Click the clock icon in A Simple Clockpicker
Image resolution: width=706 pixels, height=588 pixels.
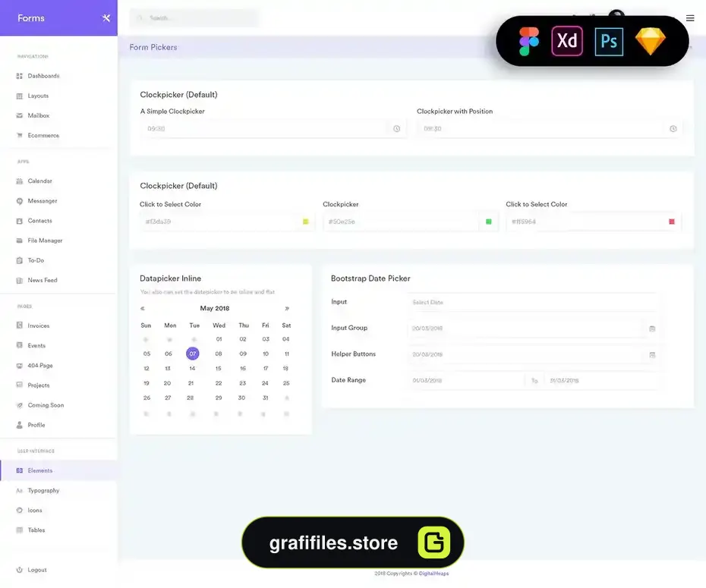(397, 129)
